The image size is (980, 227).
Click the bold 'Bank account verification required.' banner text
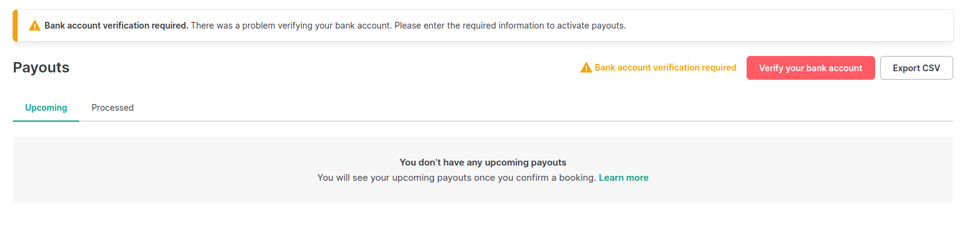116,26
